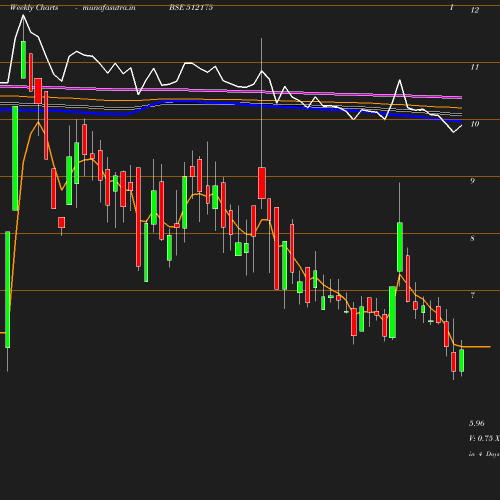Click the price axis label '8'
This screenshot has height=500, width=500.
click(472, 238)
